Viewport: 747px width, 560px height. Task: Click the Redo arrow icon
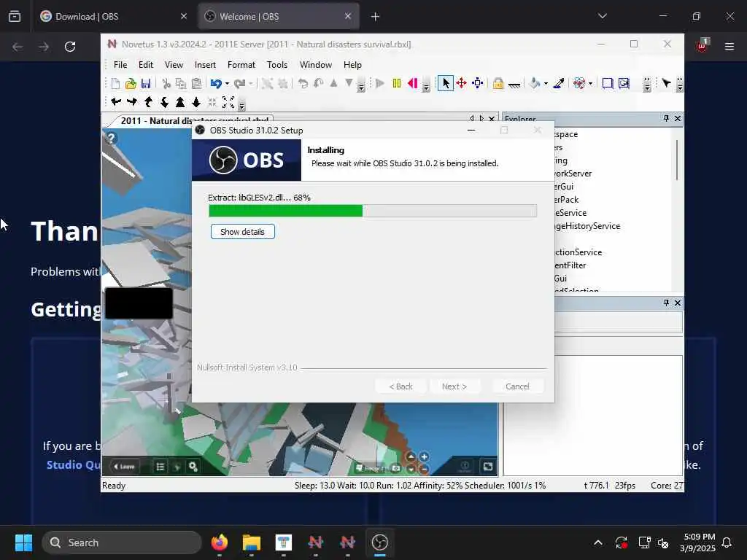(x=239, y=84)
